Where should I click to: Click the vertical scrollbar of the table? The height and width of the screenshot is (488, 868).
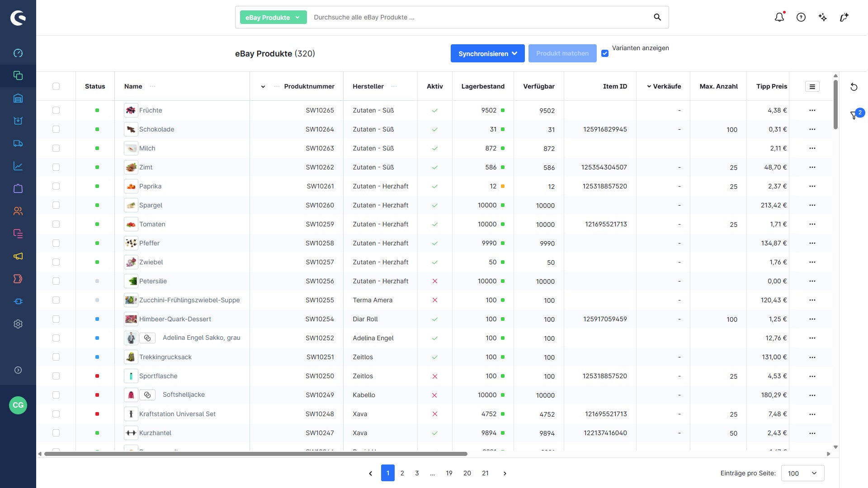click(835, 105)
